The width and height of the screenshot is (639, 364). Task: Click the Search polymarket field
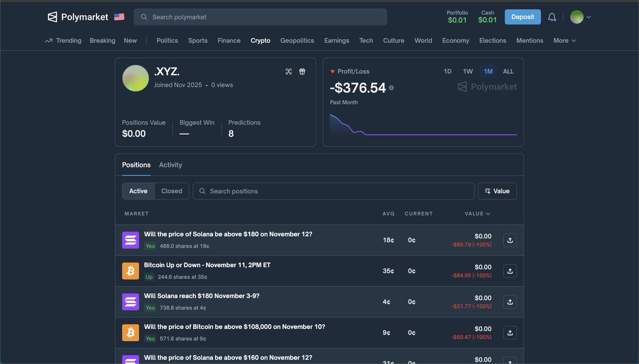pos(260,17)
